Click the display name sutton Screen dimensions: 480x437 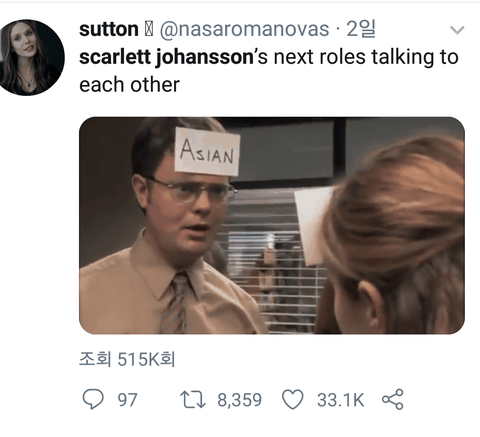(x=109, y=29)
